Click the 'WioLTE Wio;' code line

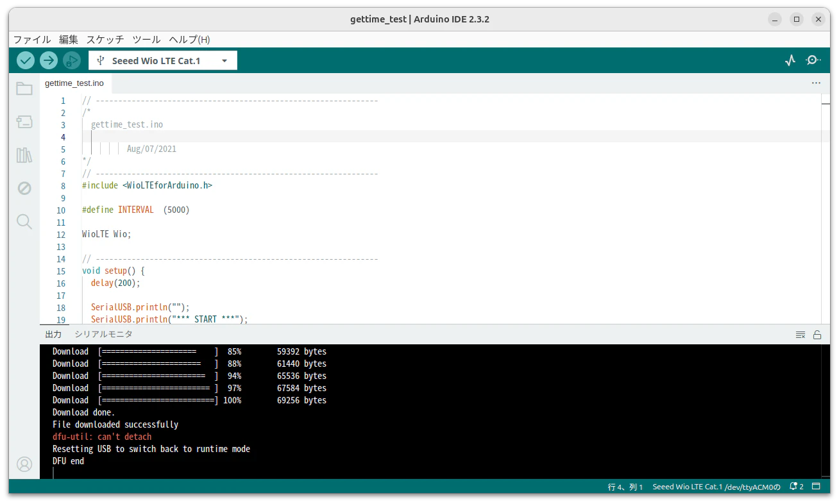(106, 234)
